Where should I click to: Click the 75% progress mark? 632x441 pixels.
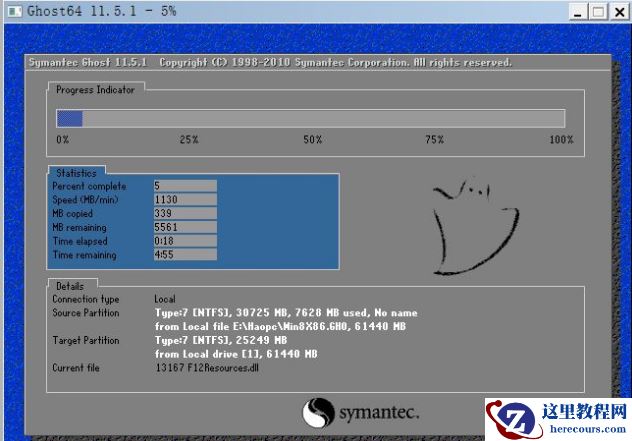coord(434,140)
